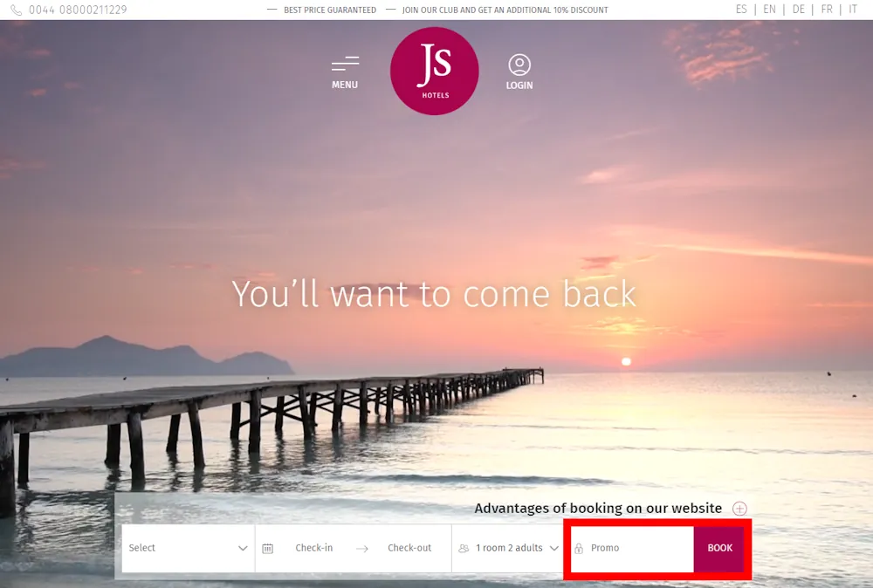The image size is (873, 588).
Task: Switch language to DE
Action: tap(798, 10)
